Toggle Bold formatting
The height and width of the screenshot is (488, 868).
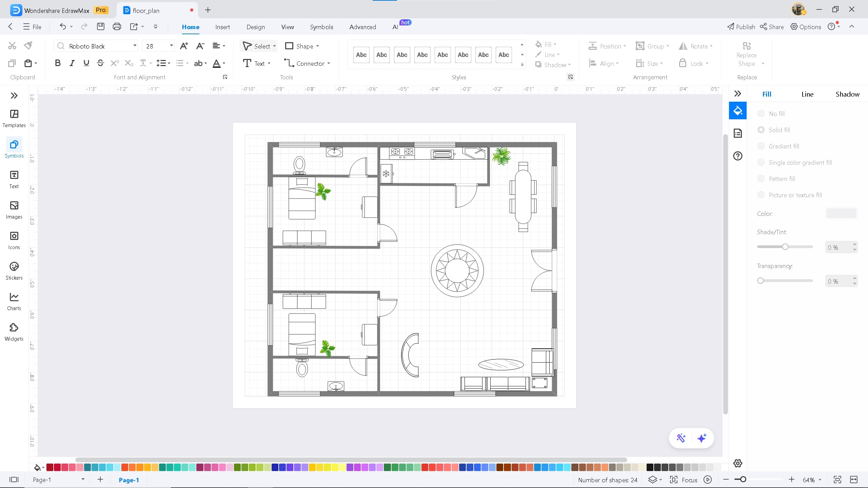click(x=58, y=63)
